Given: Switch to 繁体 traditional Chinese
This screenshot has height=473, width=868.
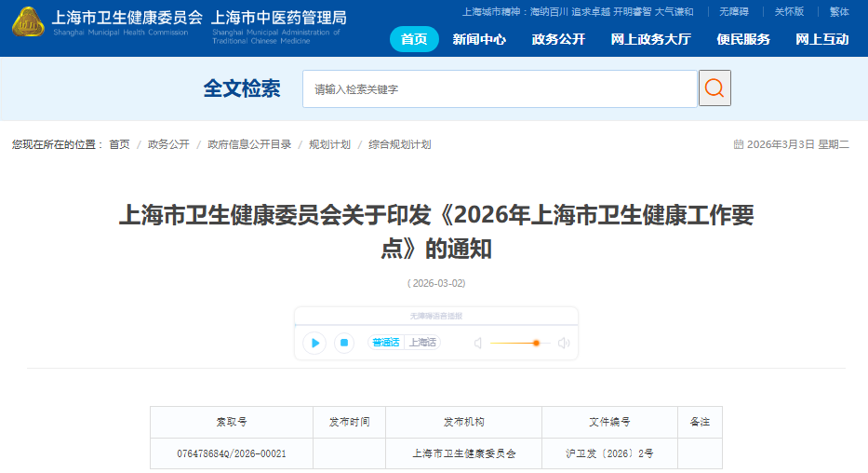Looking at the screenshot, I should pos(839,11).
